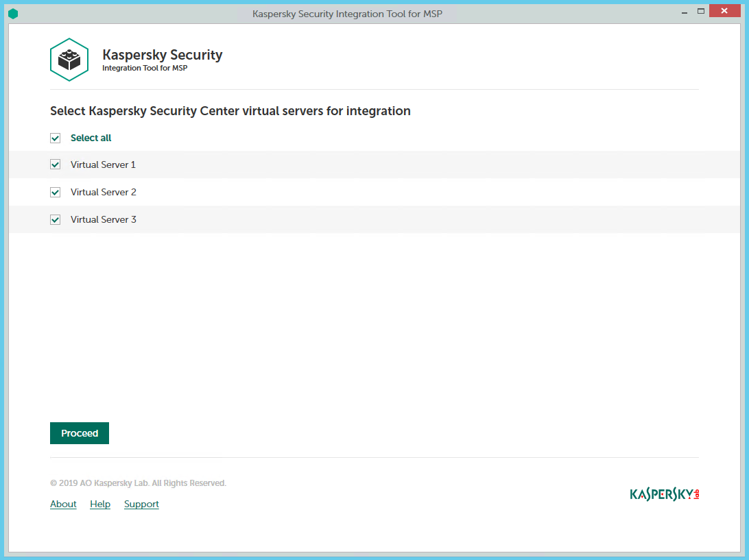Click the Kaspersky Security header title
Screen dimensions: 749x560
point(162,56)
